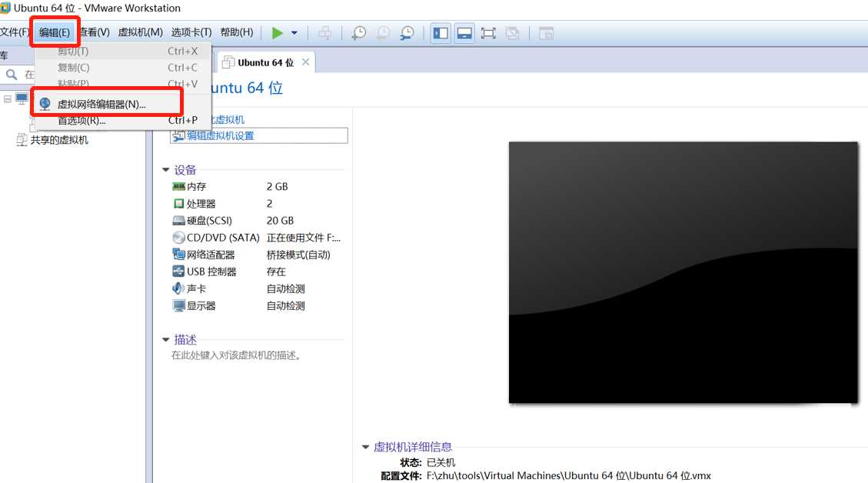Click the 已关机 status text
This screenshot has height=483, width=868.
point(441,462)
